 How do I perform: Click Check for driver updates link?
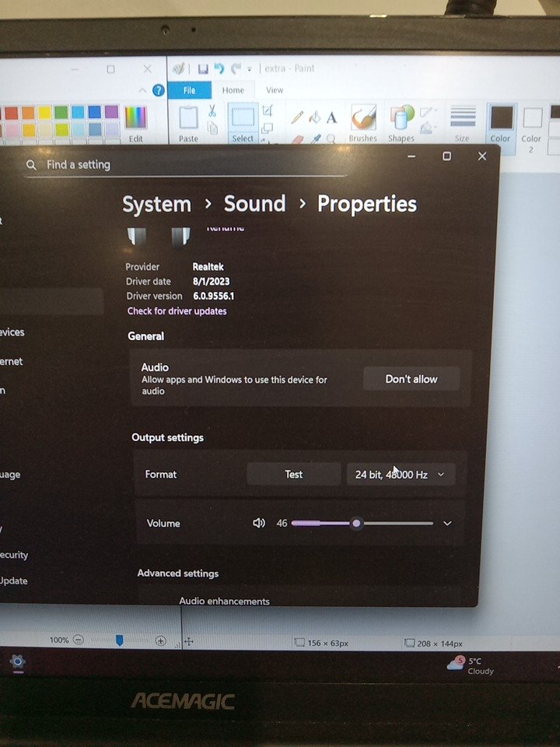pyautogui.click(x=177, y=311)
